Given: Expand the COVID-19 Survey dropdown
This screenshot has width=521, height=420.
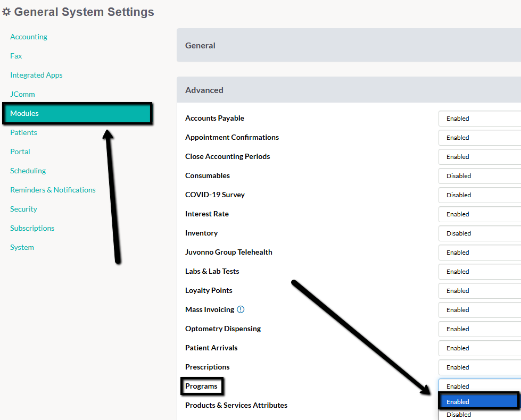Looking at the screenshot, I should (479, 195).
